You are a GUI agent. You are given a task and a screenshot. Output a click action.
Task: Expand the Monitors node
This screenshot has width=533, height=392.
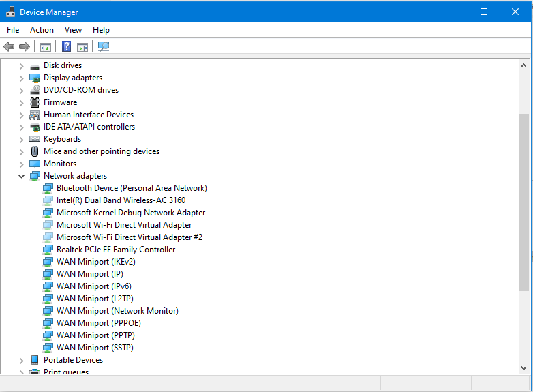[21, 164]
